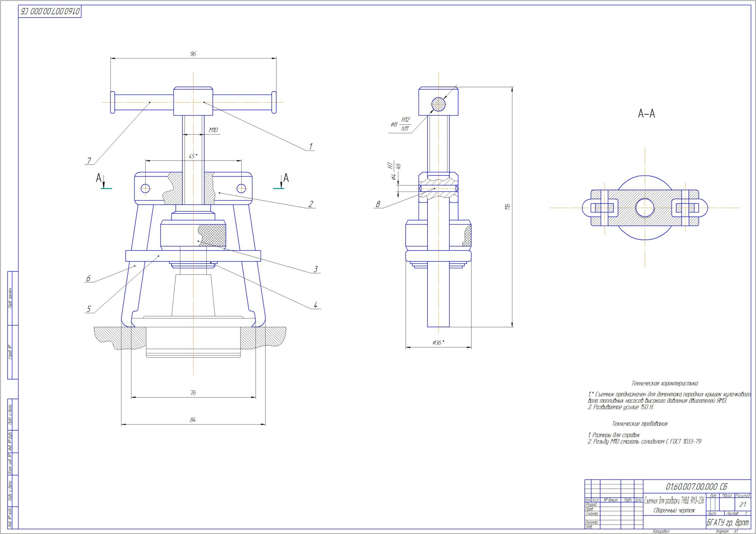Click part callout number 7

tap(89, 161)
